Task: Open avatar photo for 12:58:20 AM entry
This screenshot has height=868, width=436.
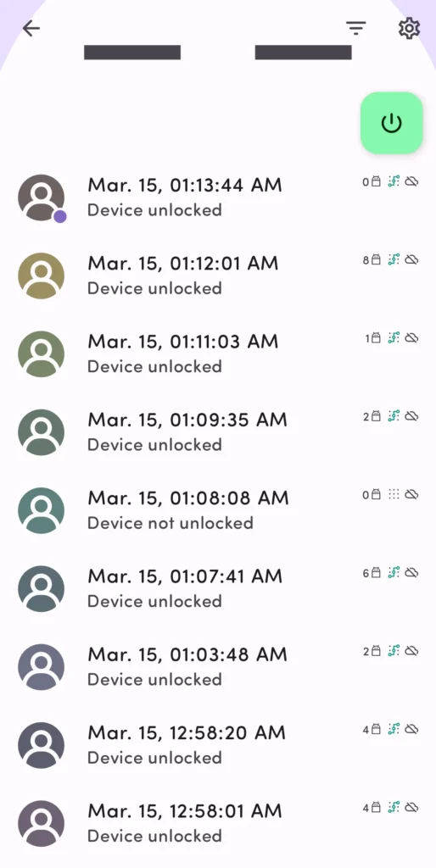Action: (41, 745)
